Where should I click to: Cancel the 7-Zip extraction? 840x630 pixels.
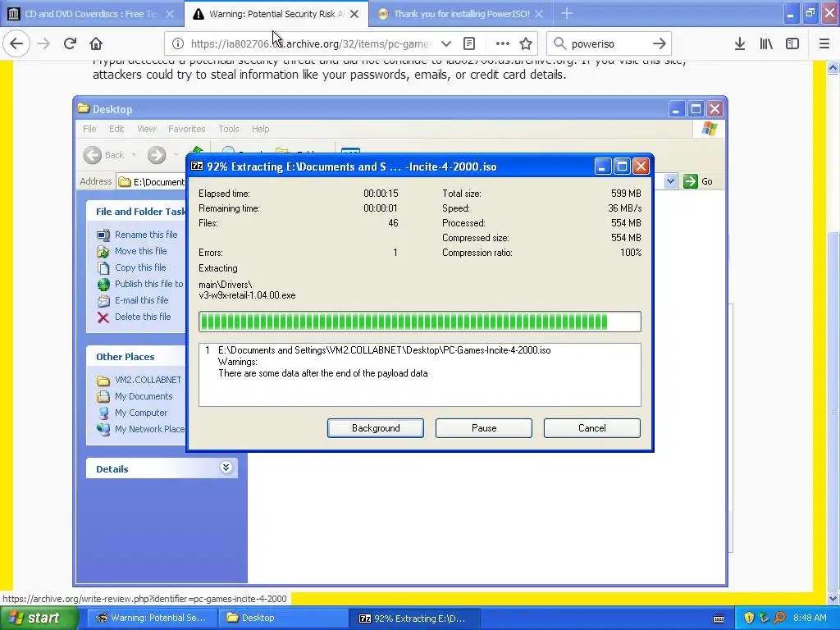(x=592, y=428)
